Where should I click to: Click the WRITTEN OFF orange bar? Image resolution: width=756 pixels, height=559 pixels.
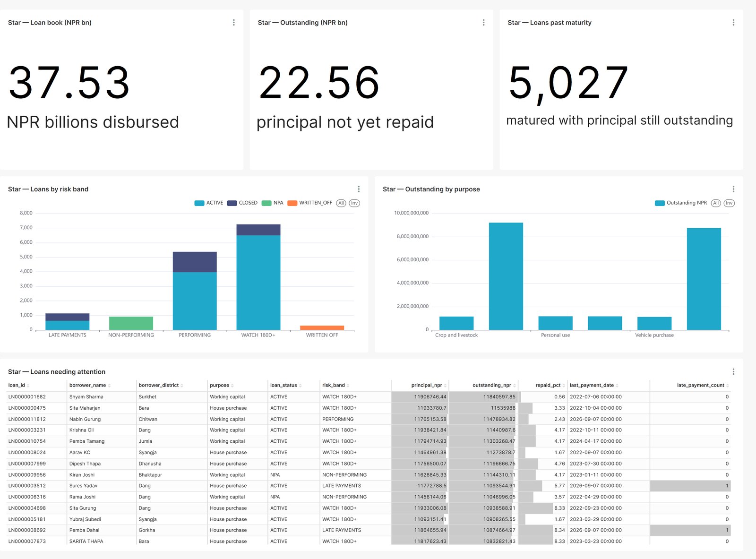(322, 327)
